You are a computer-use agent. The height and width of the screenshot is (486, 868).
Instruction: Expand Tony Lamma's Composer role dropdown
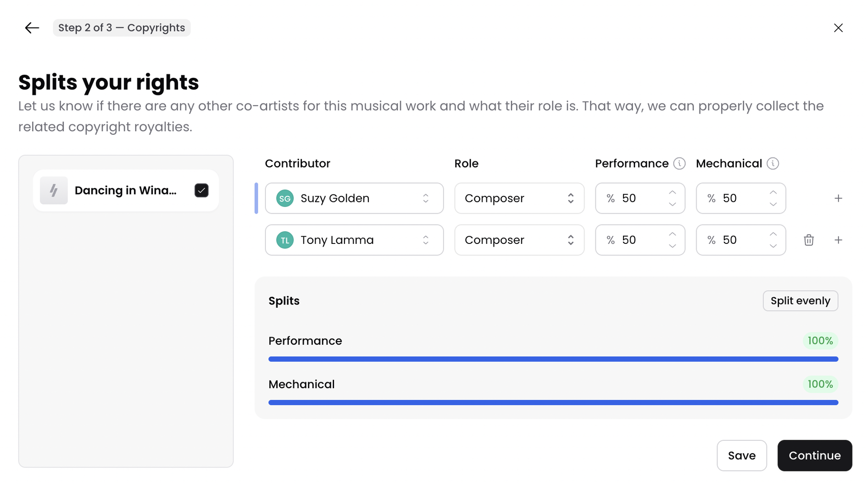(x=519, y=240)
